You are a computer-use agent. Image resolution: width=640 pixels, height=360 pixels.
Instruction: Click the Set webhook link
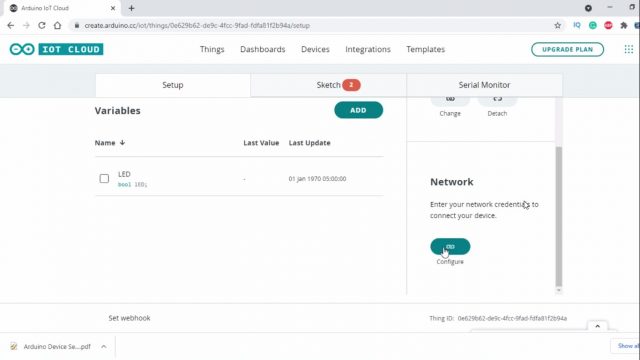coord(129,318)
